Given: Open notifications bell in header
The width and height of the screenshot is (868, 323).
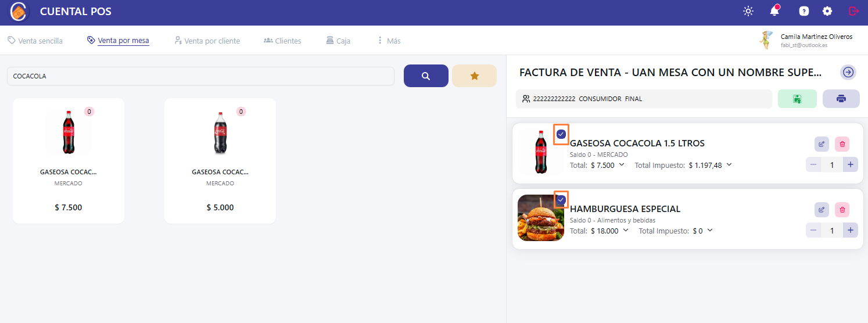Looking at the screenshot, I should (x=774, y=11).
